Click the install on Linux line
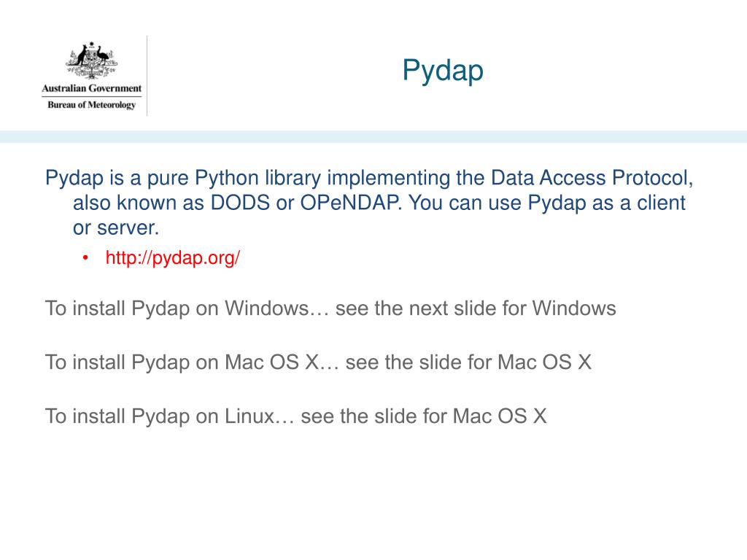Image resolution: width=747 pixels, height=560 pixels. pos(296,416)
